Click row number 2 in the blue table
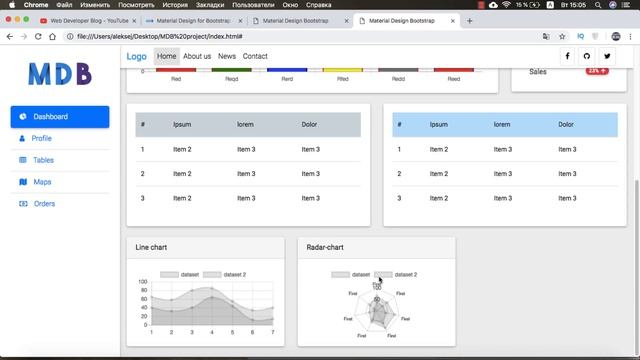The height and width of the screenshot is (360, 640). pos(399,174)
